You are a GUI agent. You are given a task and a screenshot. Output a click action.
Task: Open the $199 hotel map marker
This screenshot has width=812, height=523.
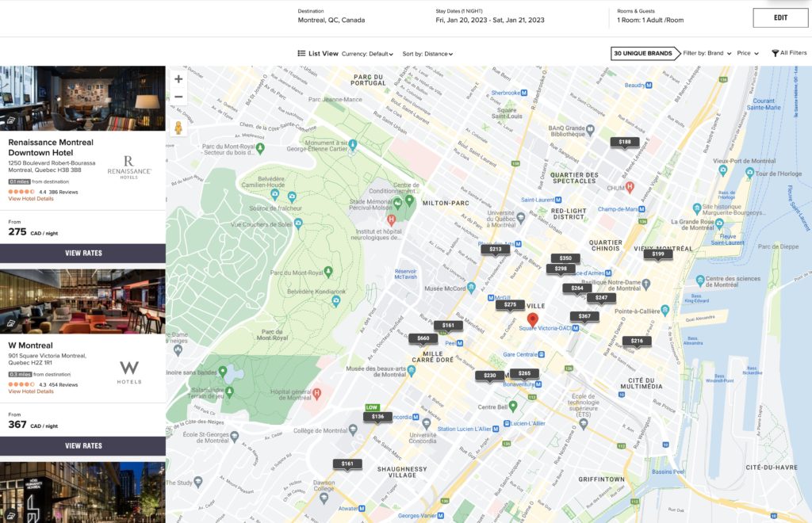pos(657,254)
